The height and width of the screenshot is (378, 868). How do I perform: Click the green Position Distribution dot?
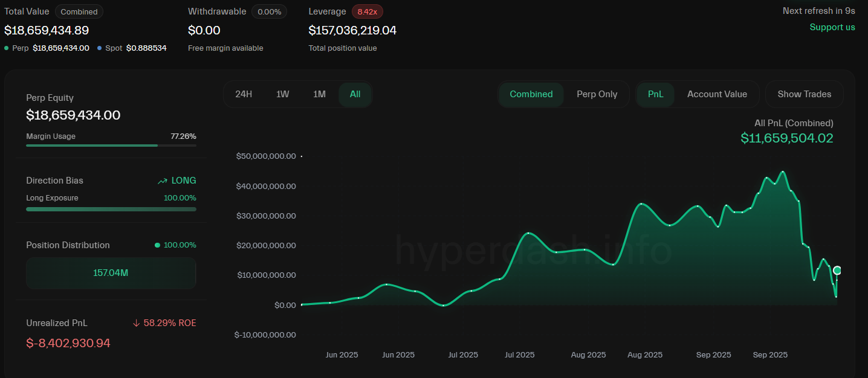pyautogui.click(x=158, y=245)
